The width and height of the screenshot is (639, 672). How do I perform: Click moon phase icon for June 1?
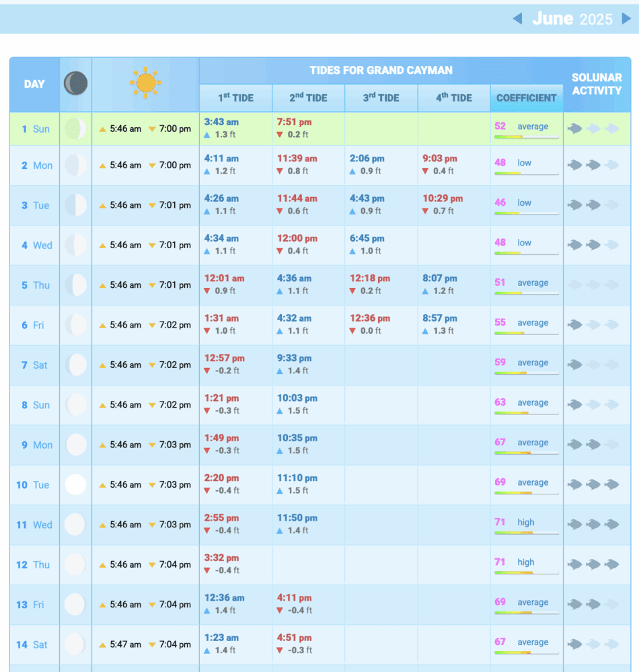point(75,128)
